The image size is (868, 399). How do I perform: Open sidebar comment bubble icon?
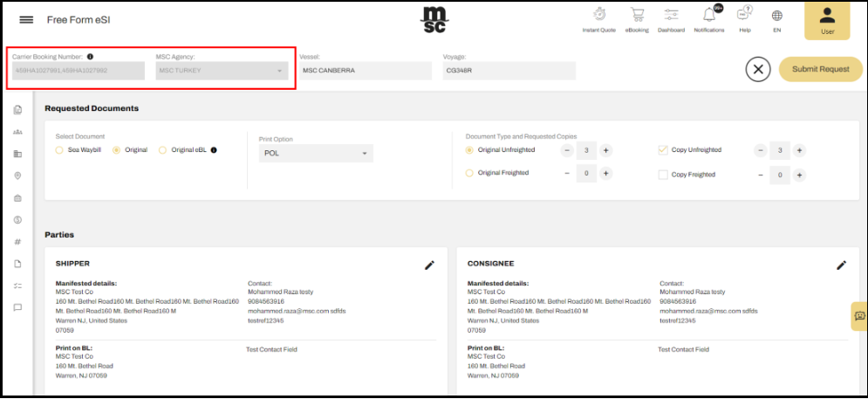click(17, 307)
